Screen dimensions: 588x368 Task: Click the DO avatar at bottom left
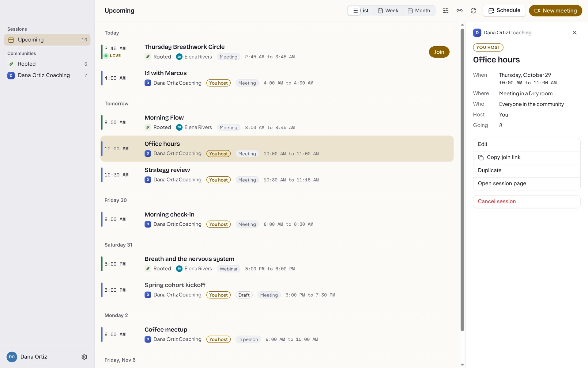tap(12, 357)
